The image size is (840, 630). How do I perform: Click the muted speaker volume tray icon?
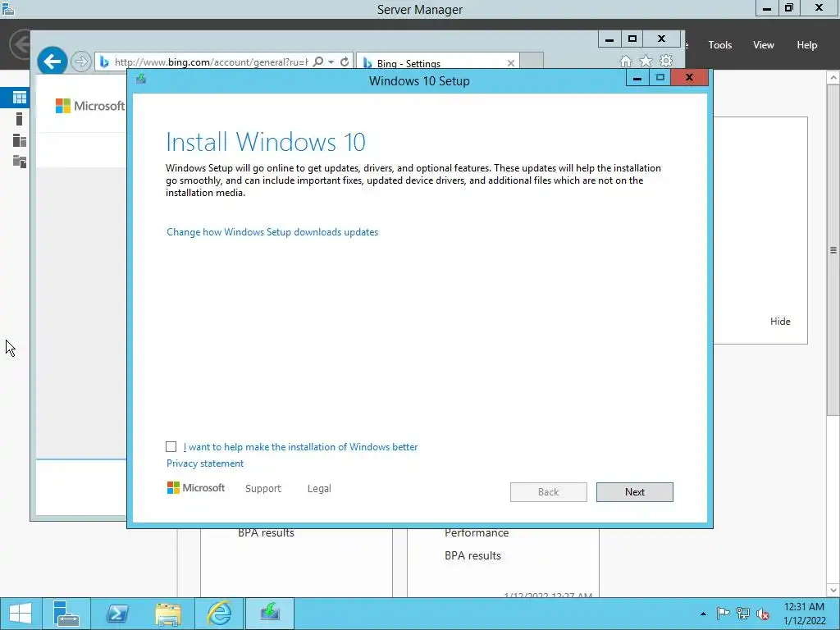tap(763, 614)
